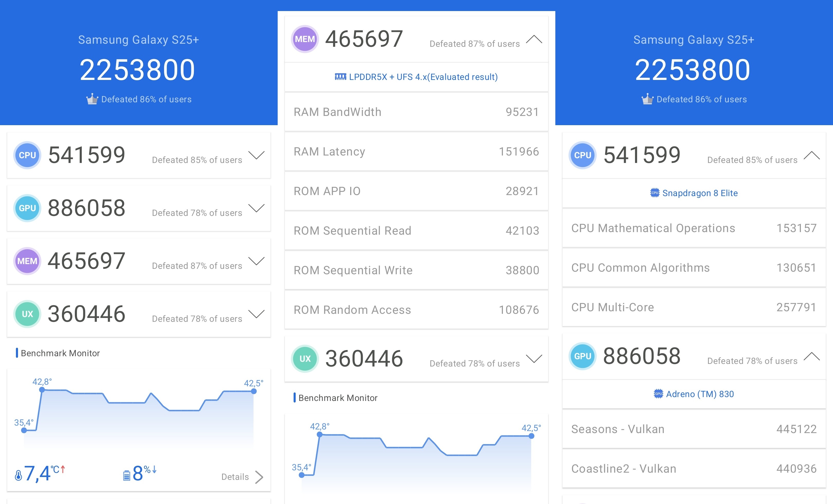Click the 42,5° end marker in middle chart
833x504 pixels.
coord(531,436)
